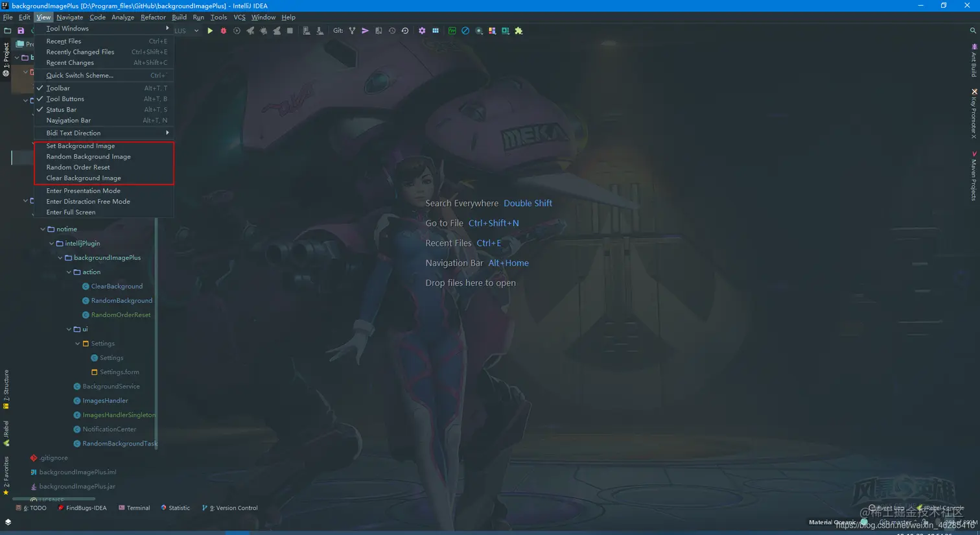Screen dimensions: 980x535
Task: Open Key Promoter X side panel
Action: [x=974, y=114]
